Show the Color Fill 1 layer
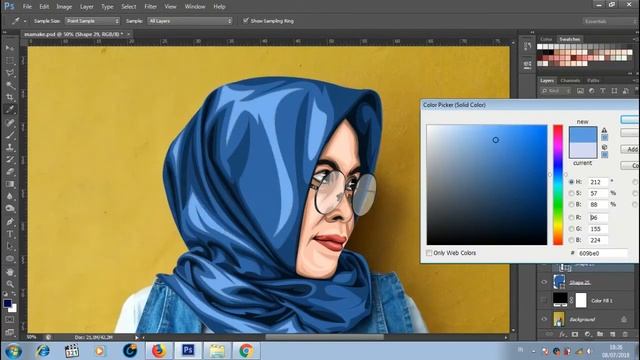The image size is (640, 360). pyautogui.click(x=544, y=300)
